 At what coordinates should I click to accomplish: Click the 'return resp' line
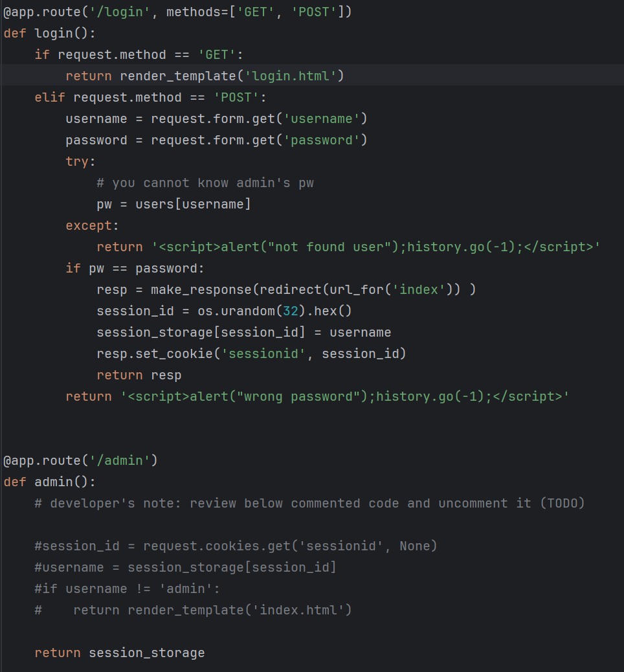click(x=139, y=375)
